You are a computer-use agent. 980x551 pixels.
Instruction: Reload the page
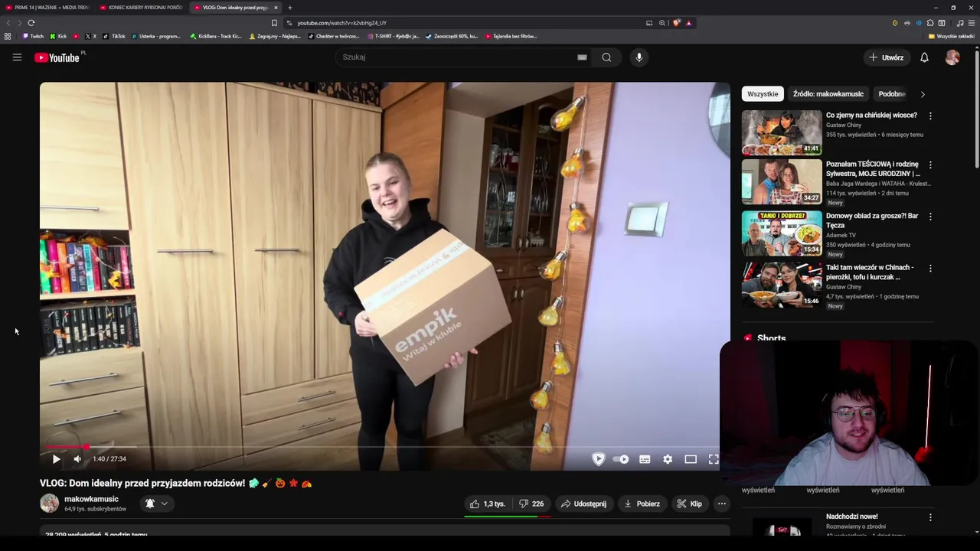(x=31, y=23)
